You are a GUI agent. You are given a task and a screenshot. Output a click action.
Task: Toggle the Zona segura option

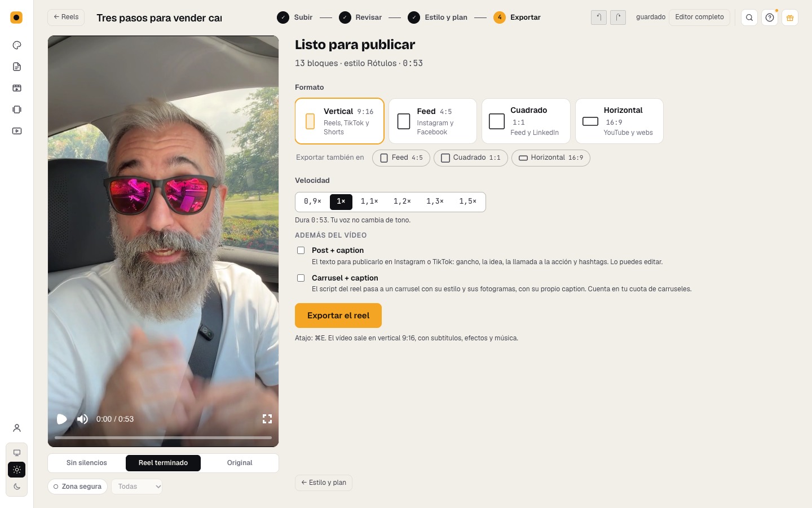coord(78,487)
